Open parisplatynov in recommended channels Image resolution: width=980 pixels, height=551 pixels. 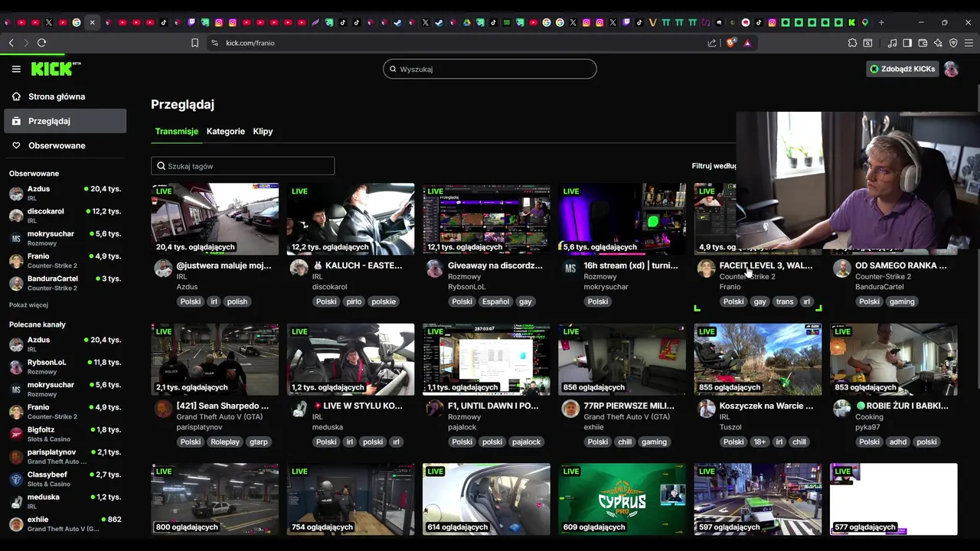tap(65, 456)
